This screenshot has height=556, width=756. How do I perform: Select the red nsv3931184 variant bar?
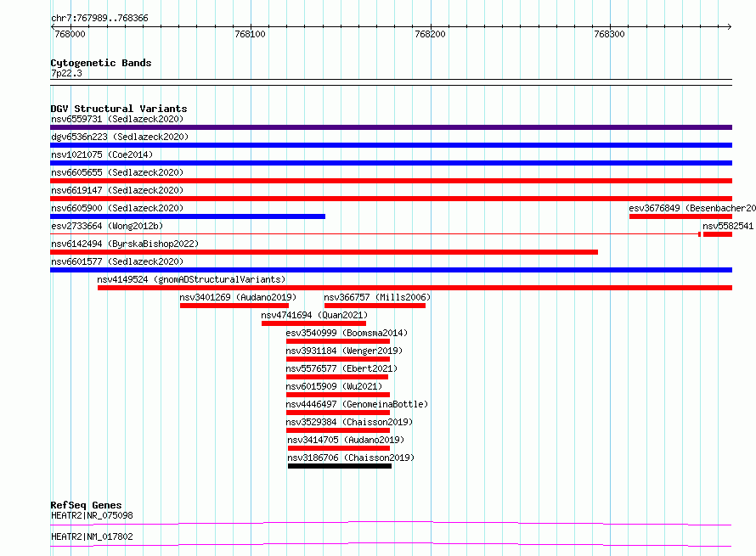coord(338,359)
